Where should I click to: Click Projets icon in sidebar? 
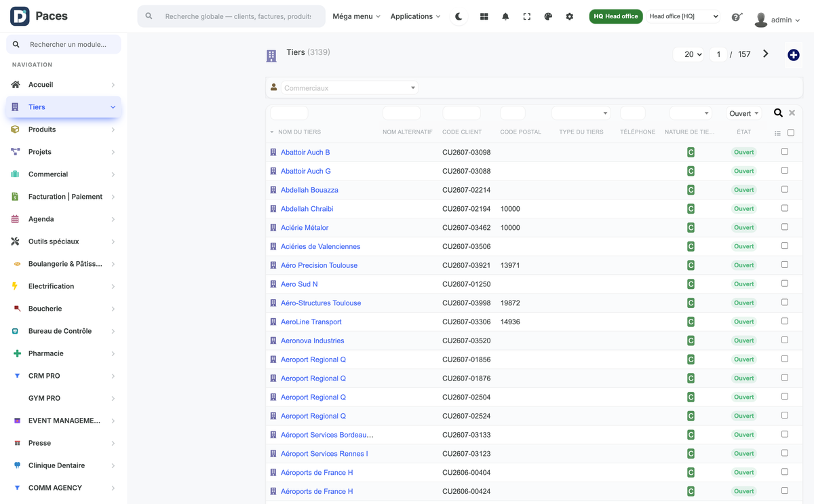(15, 152)
